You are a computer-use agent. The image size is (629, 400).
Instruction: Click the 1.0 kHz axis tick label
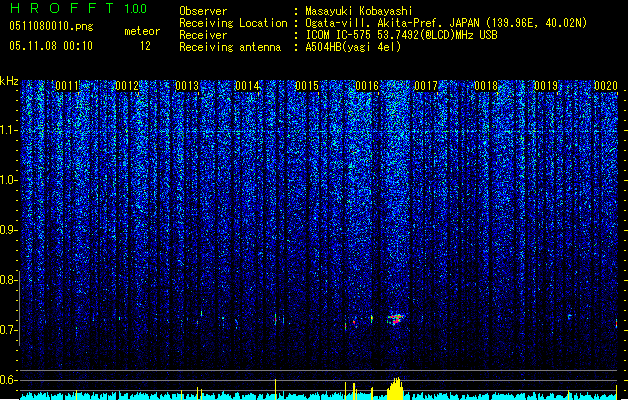(x=9, y=180)
